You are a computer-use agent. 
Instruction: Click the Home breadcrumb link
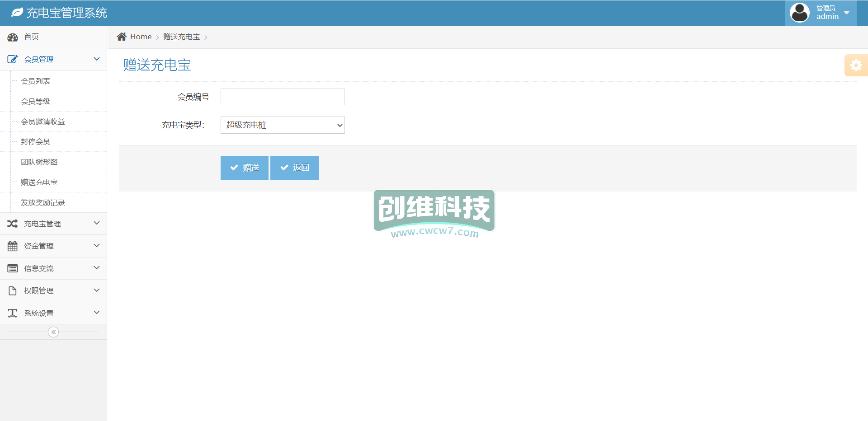pyautogui.click(x=141, y=37)
